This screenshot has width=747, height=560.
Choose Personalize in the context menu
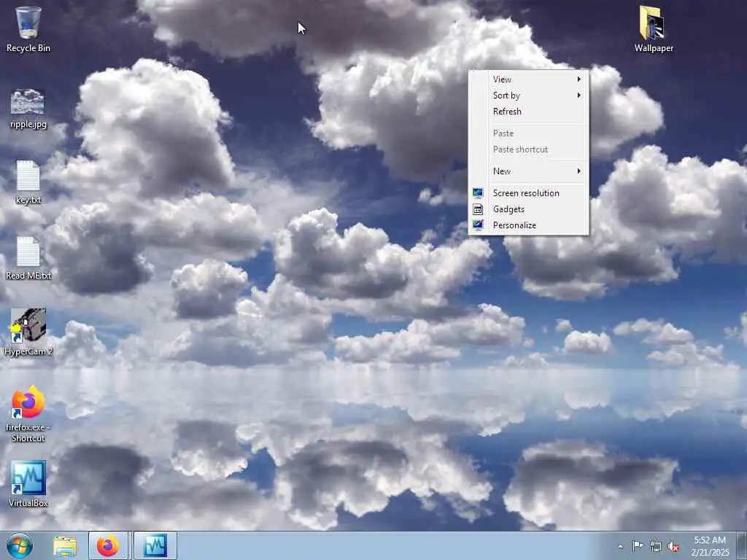pyautogui.click(x=528, y=225)
